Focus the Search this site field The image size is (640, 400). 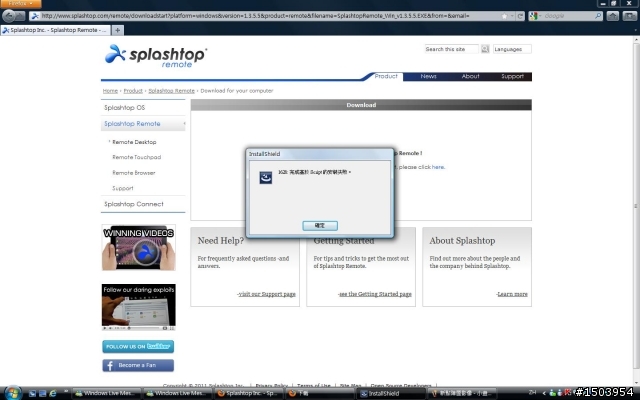[451, 49]
